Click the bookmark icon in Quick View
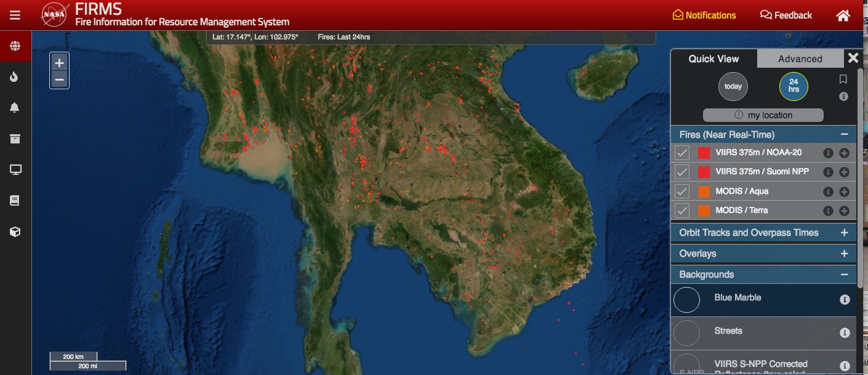The image size is (868, 375). coord(843,79)
